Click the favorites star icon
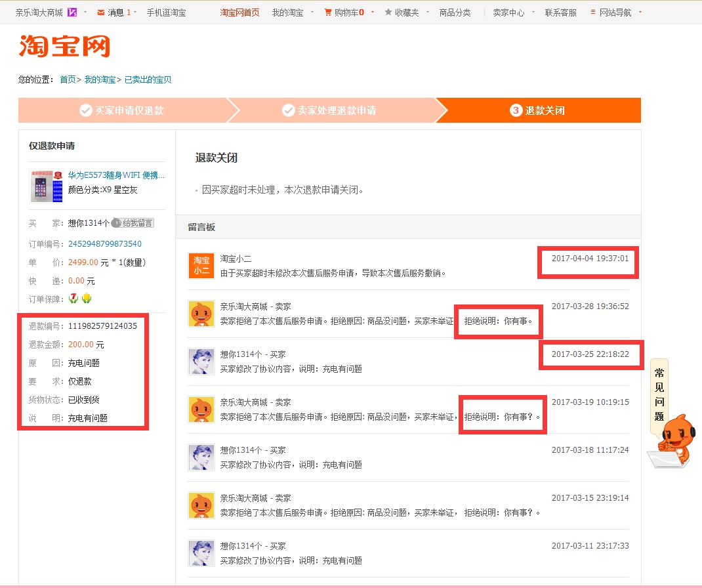This screenshot has width=702, height=588. pyautogui.click(x=388, y=12)
